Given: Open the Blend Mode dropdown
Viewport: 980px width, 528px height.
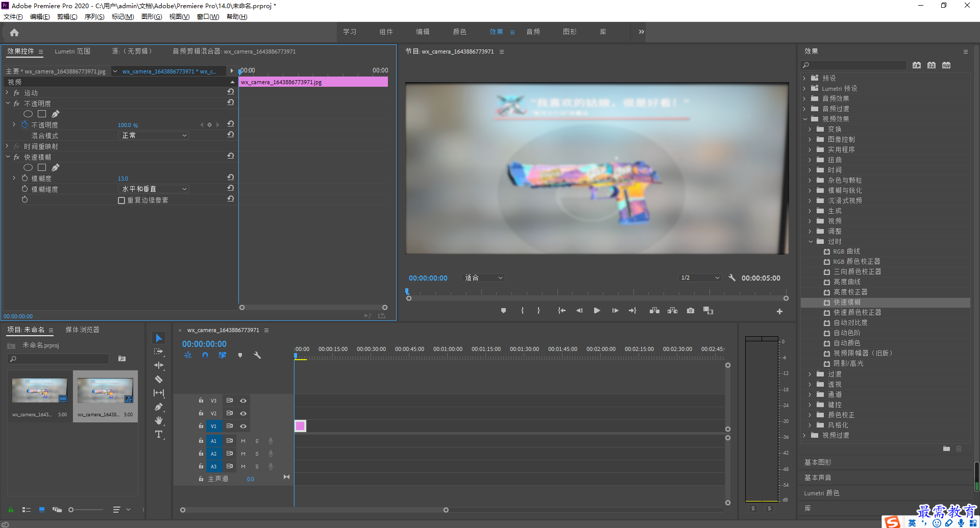Looking at the screenshot, I should coord(153,135).
